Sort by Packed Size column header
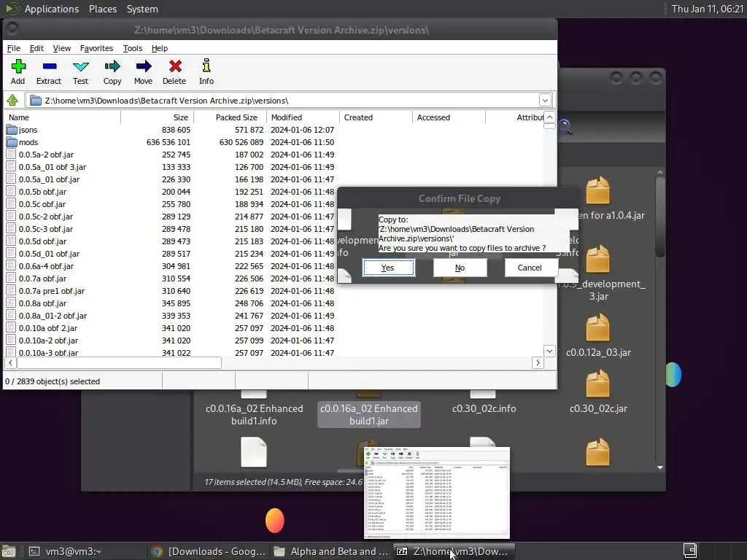 [230, 117]
